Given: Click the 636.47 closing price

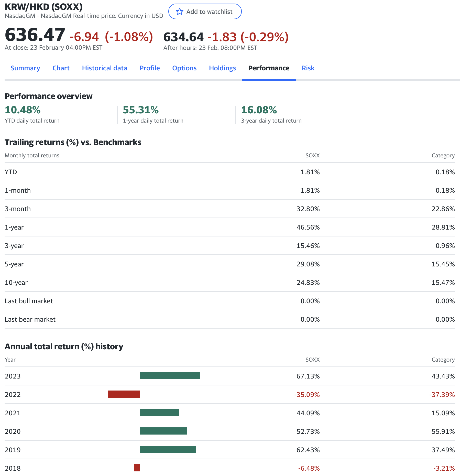Looking at the screenshot, I should (35, 35).
